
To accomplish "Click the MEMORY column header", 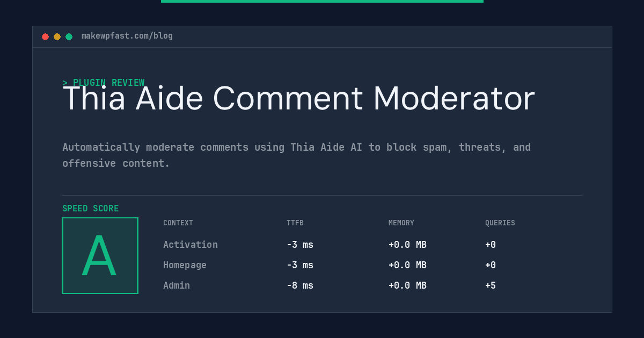I will (401, 223).
